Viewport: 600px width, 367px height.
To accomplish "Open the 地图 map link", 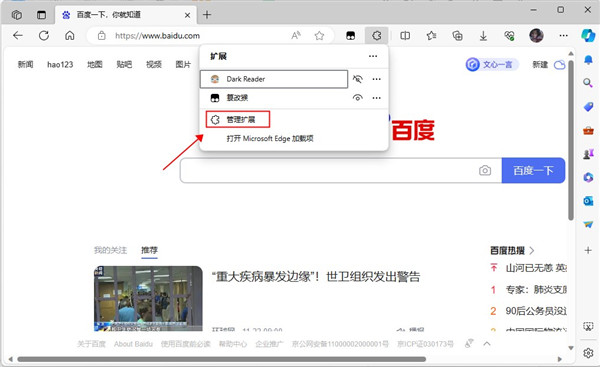I will tap(95, 64).
